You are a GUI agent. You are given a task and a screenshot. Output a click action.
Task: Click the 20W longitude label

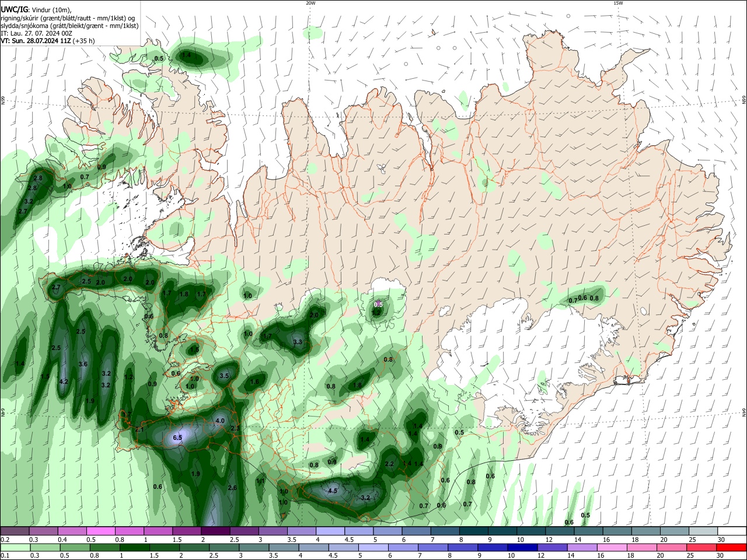click(x=310, y=3)
